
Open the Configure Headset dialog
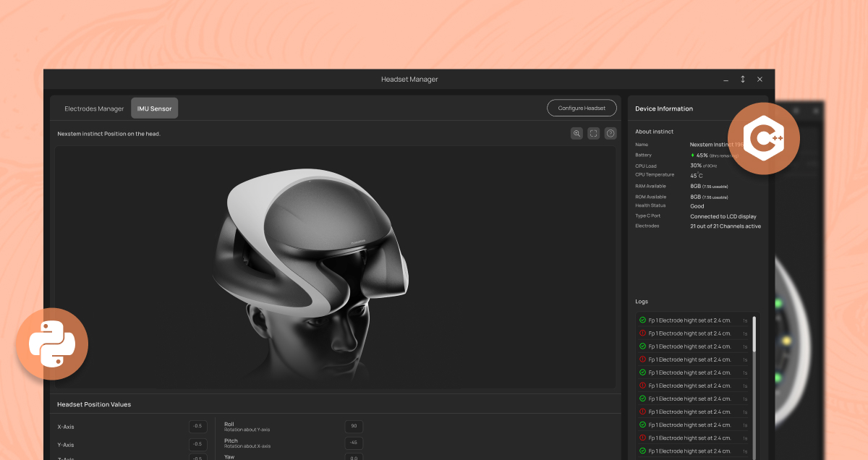[582, 108]
